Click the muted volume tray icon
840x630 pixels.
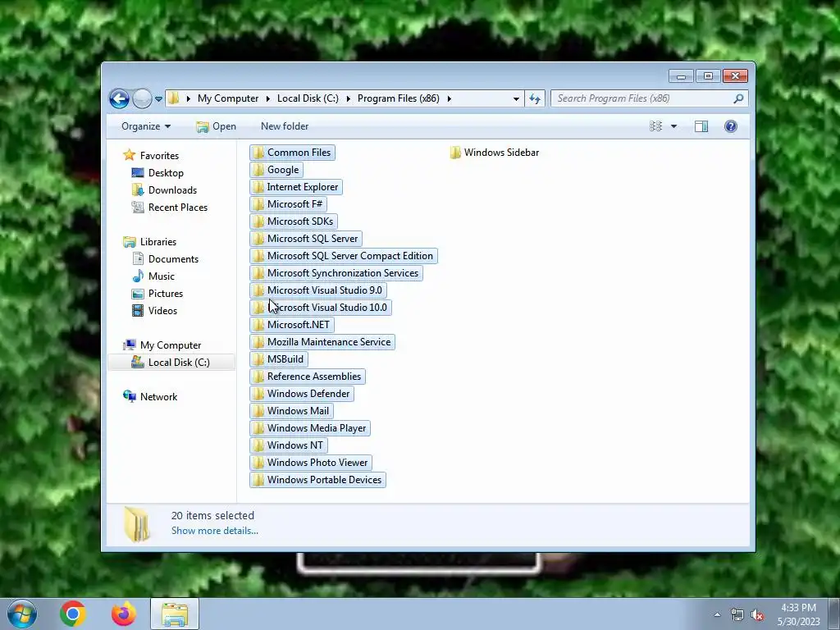[757, 615]
